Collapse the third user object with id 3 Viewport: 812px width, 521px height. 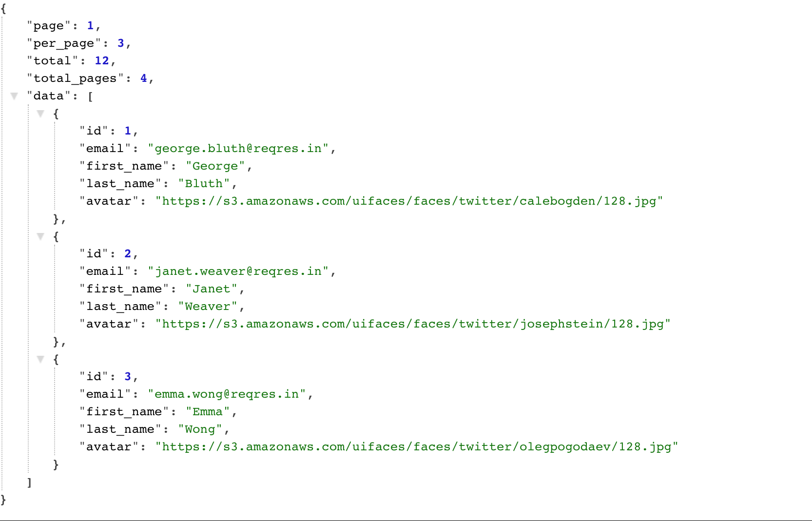click(40, 359)
